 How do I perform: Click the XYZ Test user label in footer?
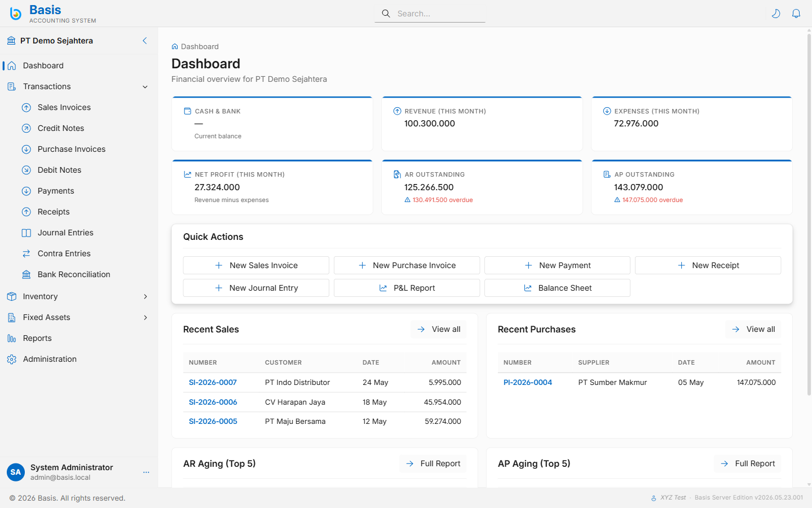click(673, 498)
